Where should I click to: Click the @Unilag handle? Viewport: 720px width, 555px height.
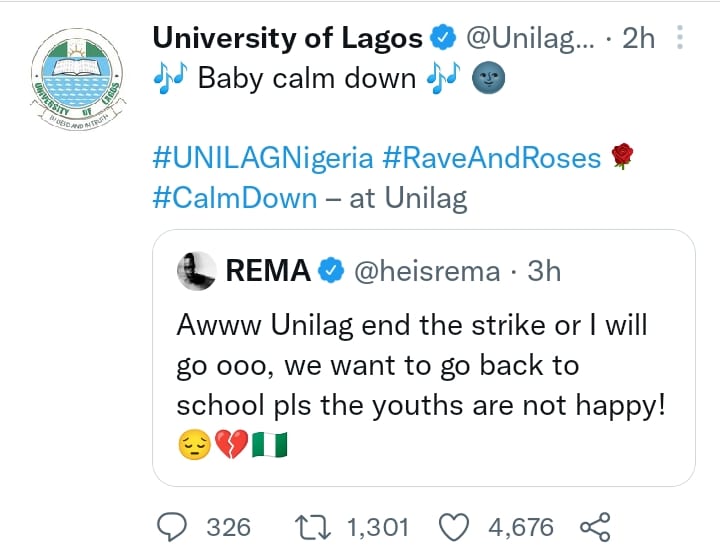point(530,40)
